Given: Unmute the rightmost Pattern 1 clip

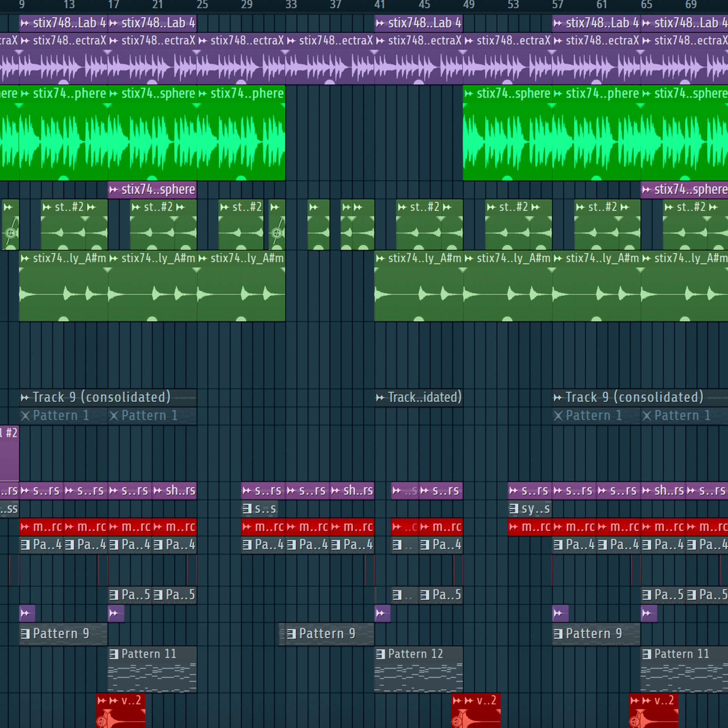Looking at the screenshot, I should point(646,416).
